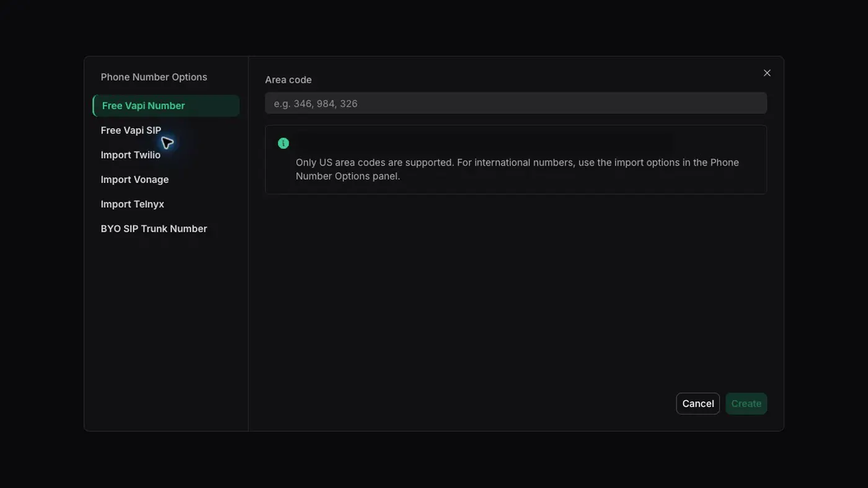Choose Import Vonage in the sidebar
The width and height of the screenshot is (868, 488).
coord(135,179)
